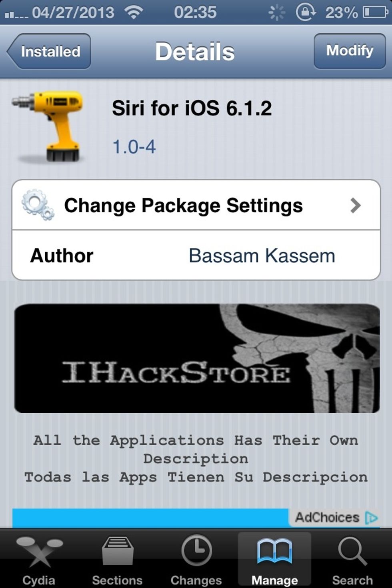Tap the Details title in navigation bar
This screenshot has height=588, width=392.
tap(195, 52)
